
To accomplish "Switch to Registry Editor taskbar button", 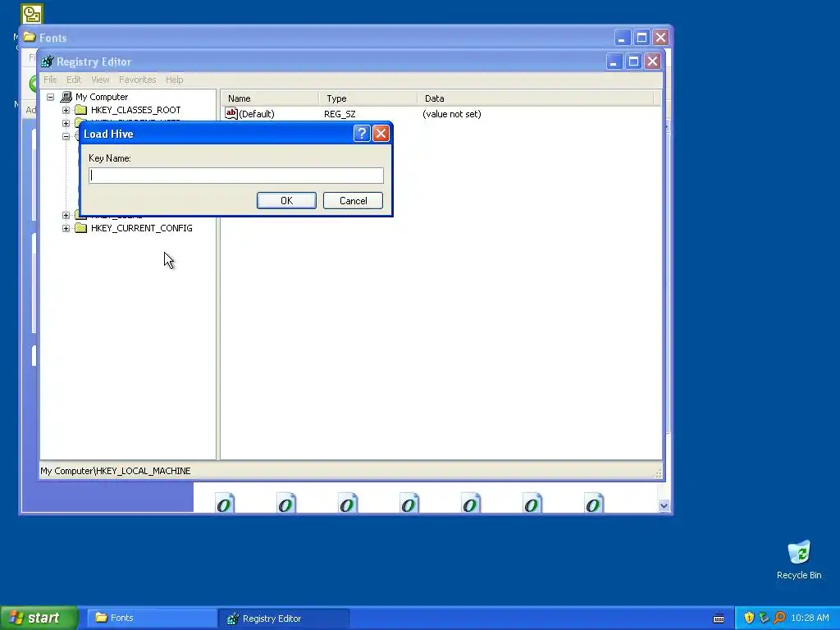I will 284,619.
